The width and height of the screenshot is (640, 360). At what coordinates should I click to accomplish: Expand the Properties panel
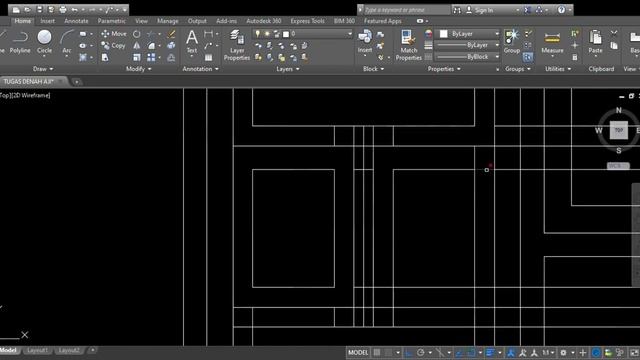(444, 69)
